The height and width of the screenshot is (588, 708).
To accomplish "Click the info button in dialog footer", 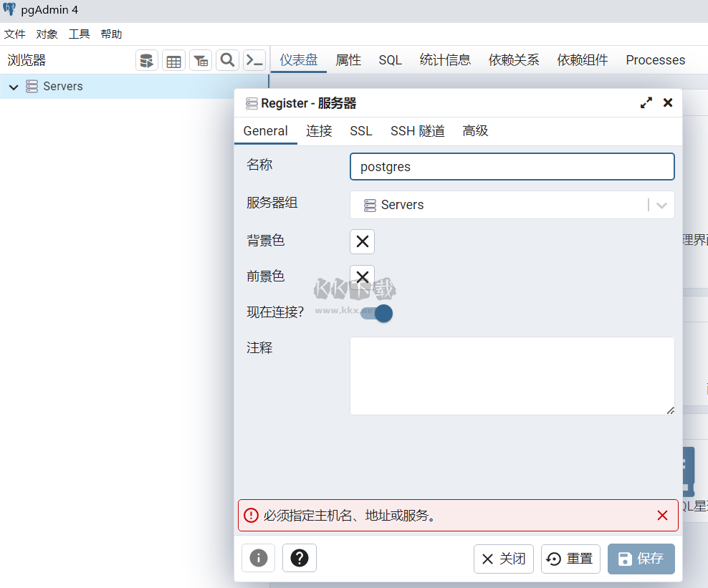I will tap(258, 558).
